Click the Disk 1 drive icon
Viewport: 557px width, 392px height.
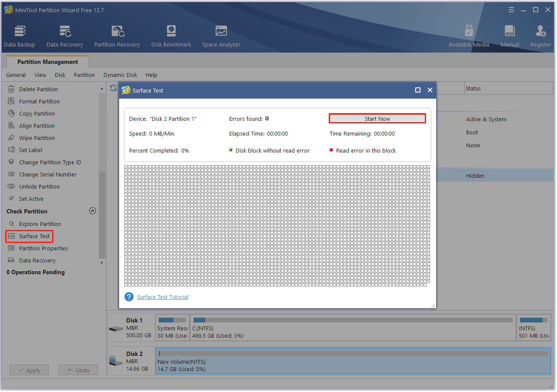click(x=116, y=329)
